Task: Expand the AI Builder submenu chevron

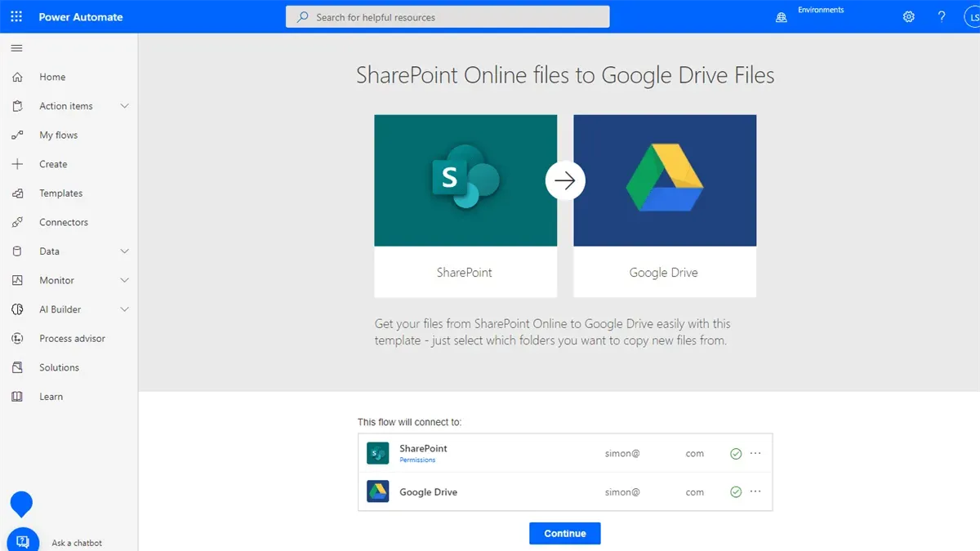Action: pyautogui.click(x=124, y=309)
